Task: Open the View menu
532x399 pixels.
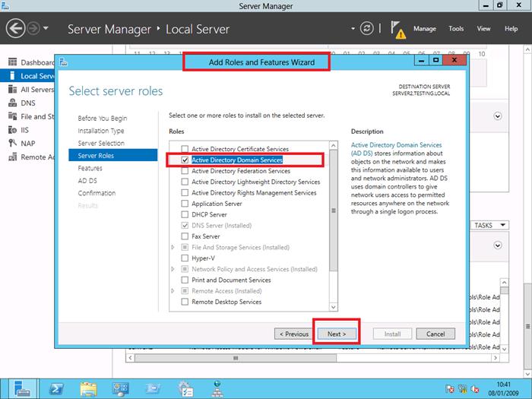Action: click(x=483, y=29)
